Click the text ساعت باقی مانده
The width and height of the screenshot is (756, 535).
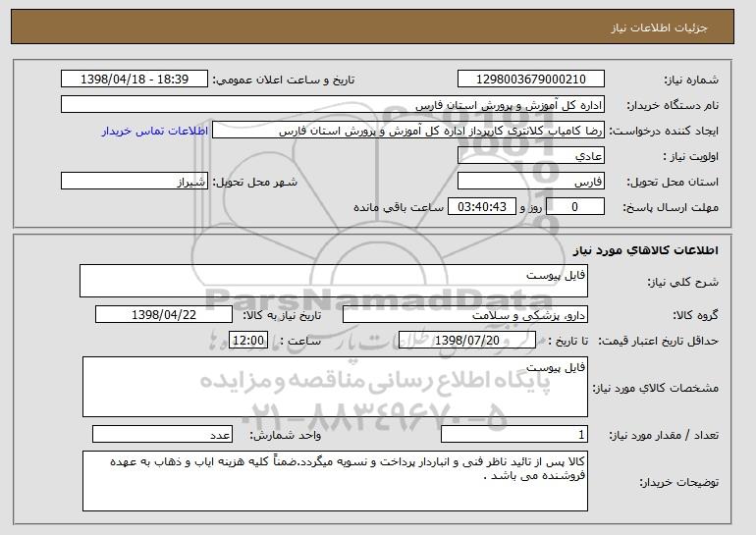399,208
